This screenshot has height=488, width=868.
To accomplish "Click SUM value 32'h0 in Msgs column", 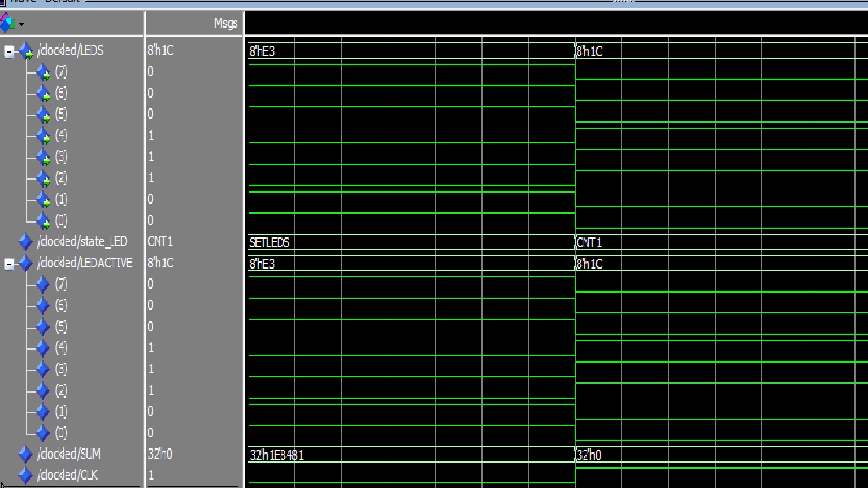I will pos(160,454).
